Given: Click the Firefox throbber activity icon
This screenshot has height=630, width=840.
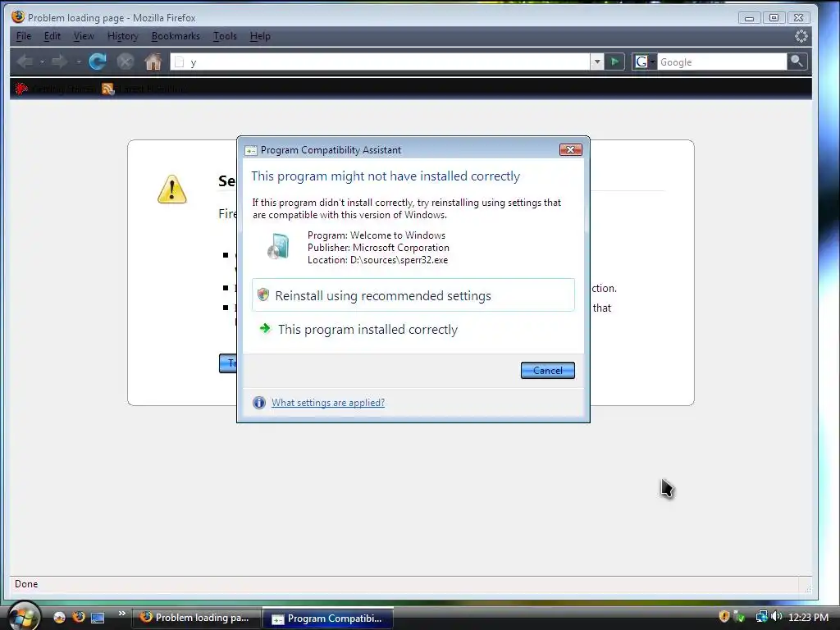Looking at the screenshot, I should [x=801, y=36].
